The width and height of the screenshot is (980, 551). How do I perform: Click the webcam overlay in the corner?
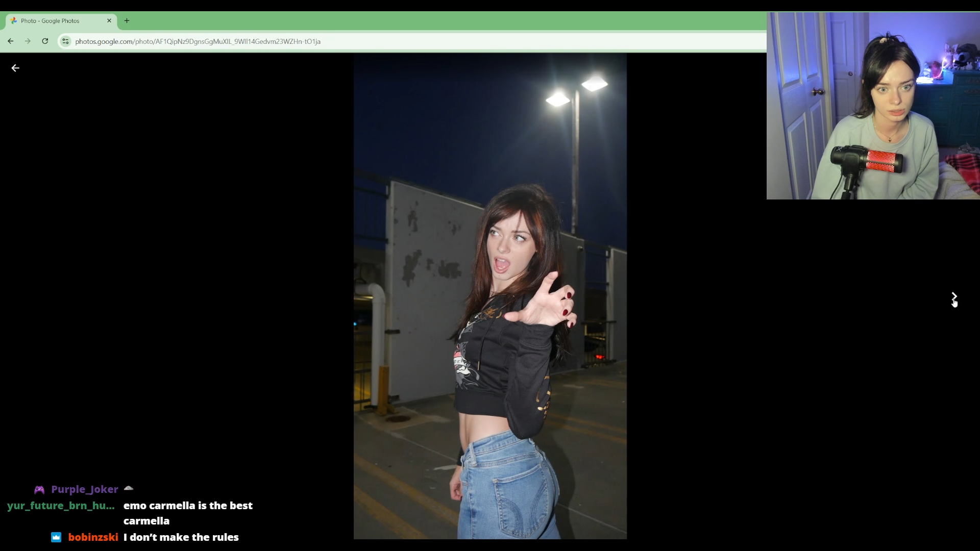tap(873, 106)
